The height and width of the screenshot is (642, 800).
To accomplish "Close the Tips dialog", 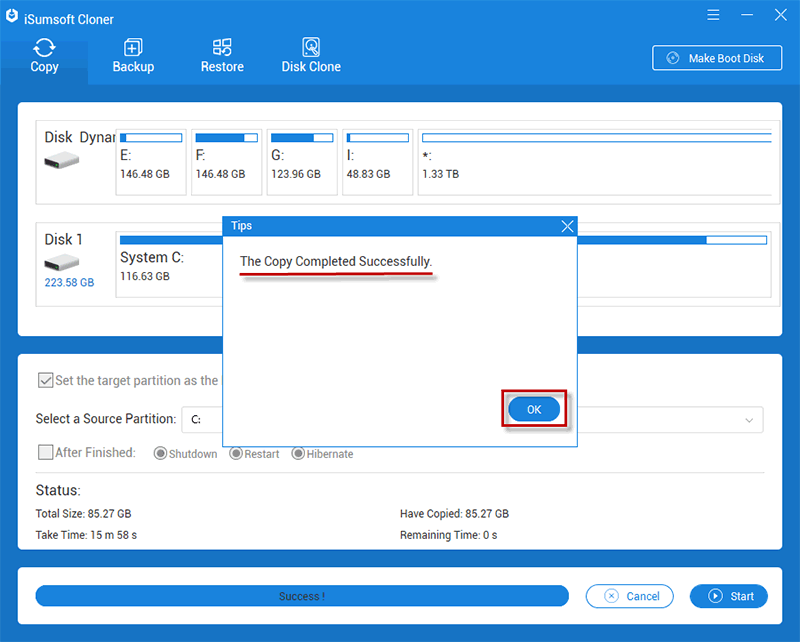I will [x=567, y=226].
